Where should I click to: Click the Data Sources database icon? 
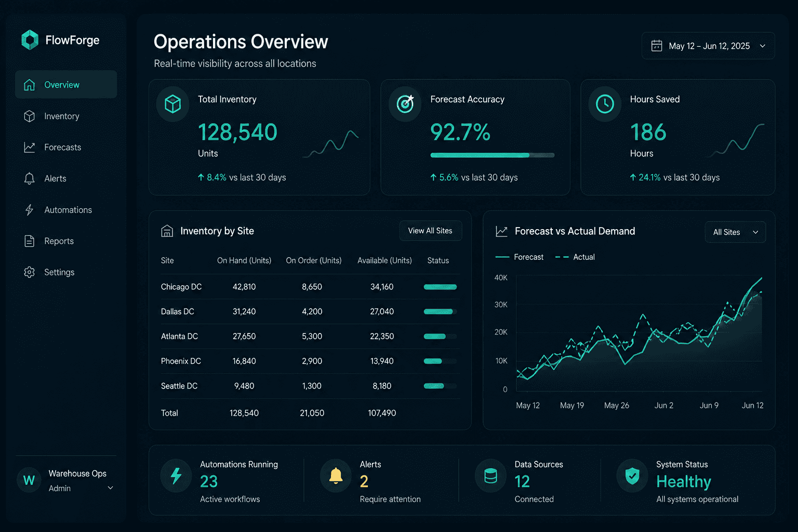click(490, 475)
